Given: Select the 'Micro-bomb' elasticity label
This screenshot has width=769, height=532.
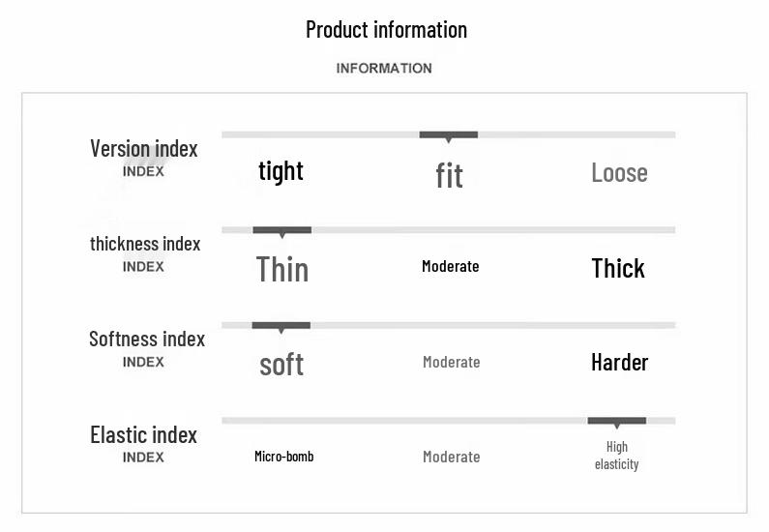Looking at the screenshot, I should [x=283, y=457].
